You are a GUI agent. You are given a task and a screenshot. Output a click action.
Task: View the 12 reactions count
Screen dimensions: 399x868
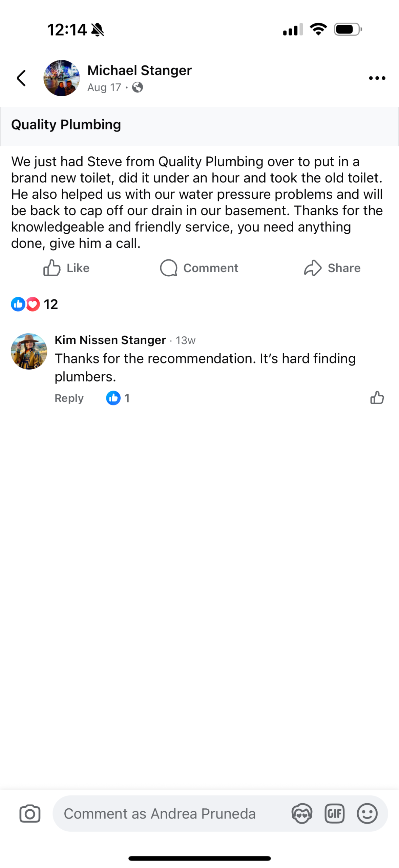click(51, 304)
